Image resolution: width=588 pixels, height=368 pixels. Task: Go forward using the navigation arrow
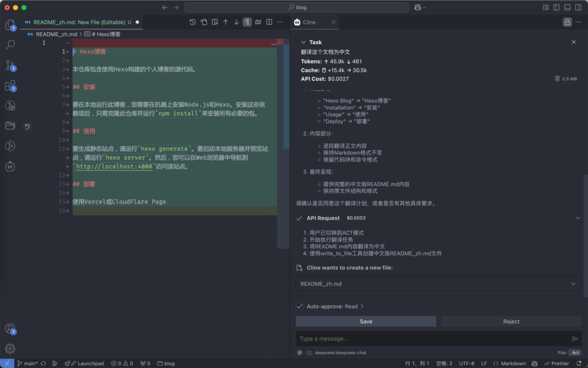tap(176, 7)
